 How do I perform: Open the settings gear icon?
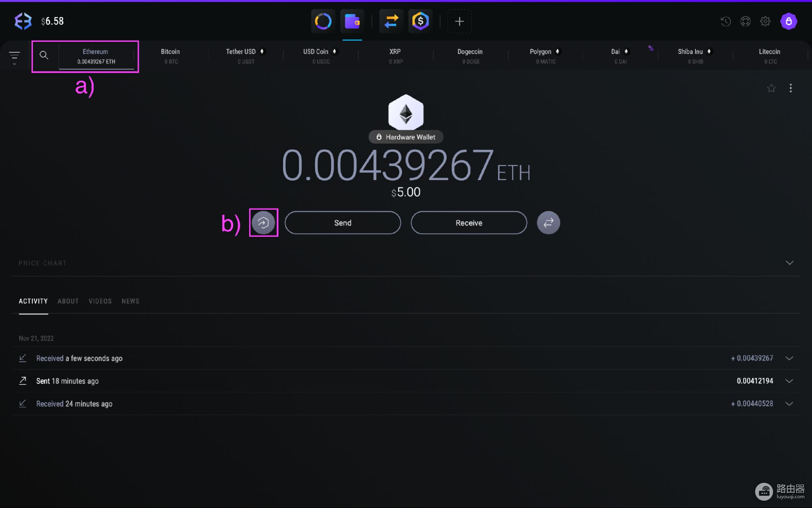tap(765, 21)
